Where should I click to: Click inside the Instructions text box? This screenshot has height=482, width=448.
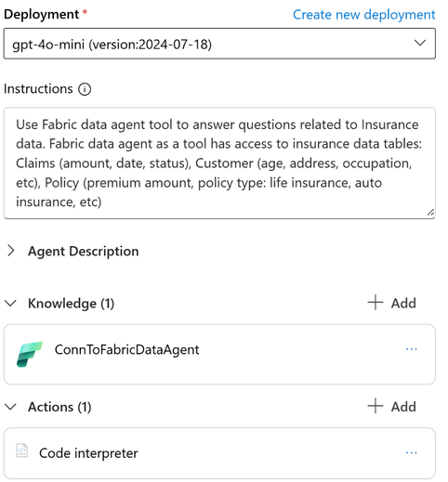coord(219,163)
